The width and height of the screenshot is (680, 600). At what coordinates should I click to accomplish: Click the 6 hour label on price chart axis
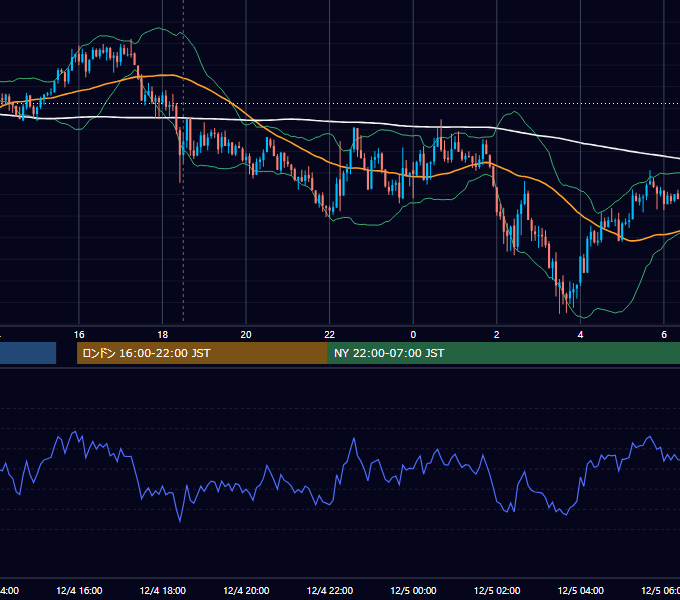pos(664,335)
